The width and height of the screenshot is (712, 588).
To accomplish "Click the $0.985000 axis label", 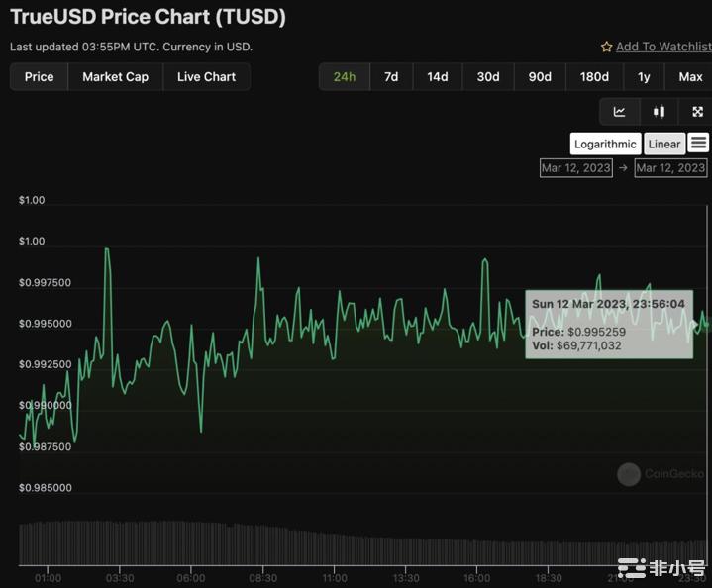I will point(45,488).
